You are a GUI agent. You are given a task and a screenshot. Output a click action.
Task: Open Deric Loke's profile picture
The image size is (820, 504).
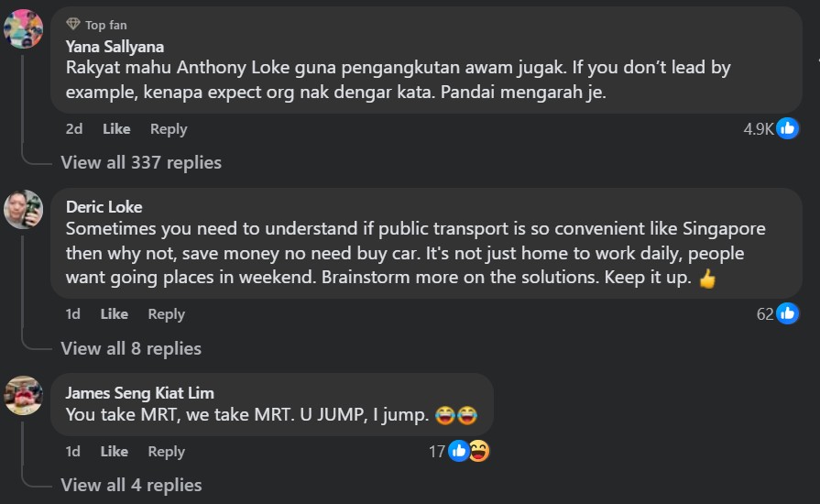[x=23, y=210]
